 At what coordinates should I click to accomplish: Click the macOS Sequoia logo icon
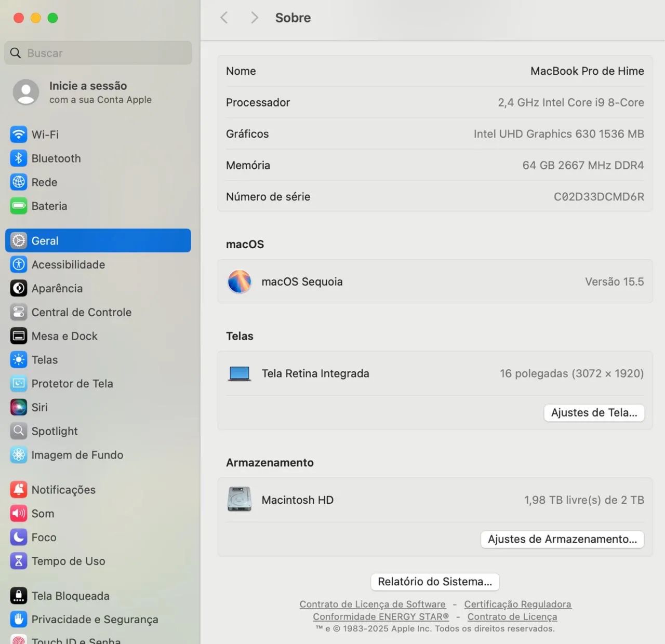(240, 281)
